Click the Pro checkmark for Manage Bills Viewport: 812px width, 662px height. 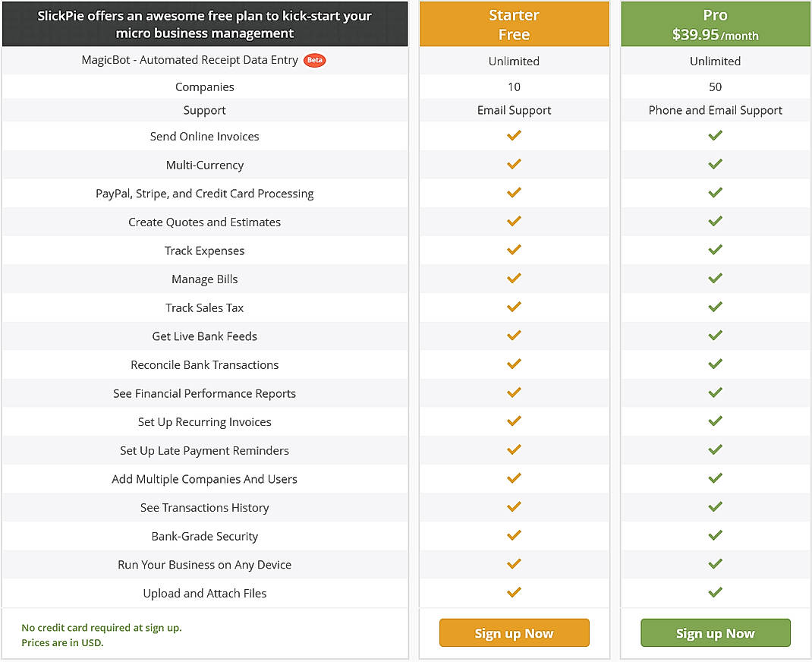coord(715,279)
